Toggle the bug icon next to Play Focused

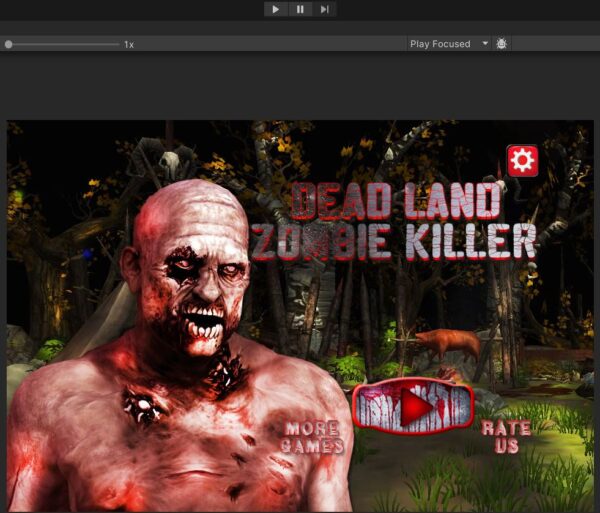(x=502, y=44)
